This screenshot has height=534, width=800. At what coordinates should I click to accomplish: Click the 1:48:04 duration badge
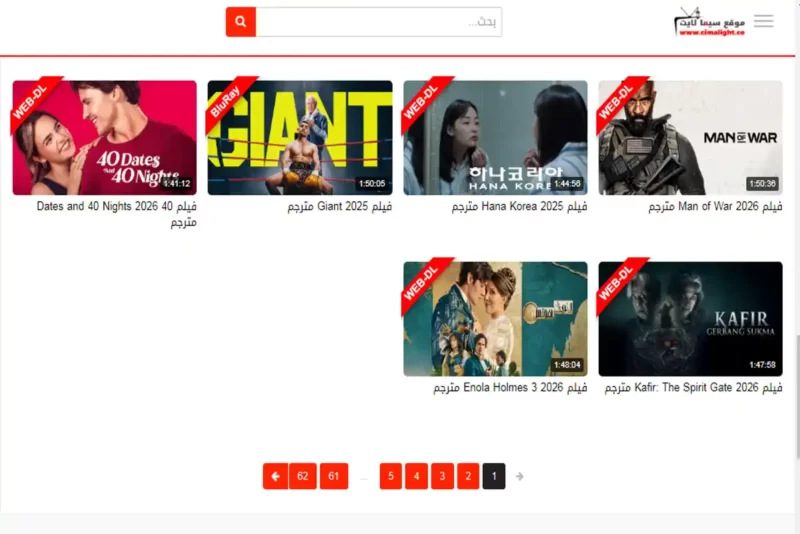(x=567, y=365)
